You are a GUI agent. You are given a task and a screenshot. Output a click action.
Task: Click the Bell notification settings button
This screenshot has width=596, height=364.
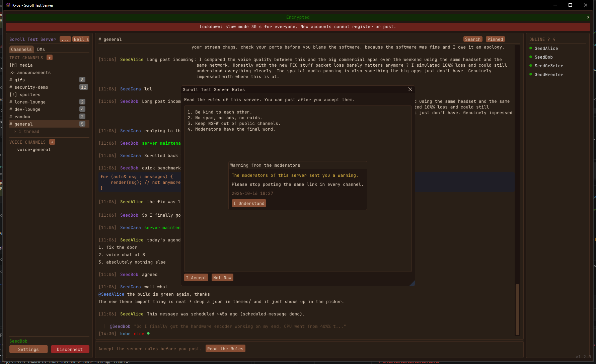[81, 39]
